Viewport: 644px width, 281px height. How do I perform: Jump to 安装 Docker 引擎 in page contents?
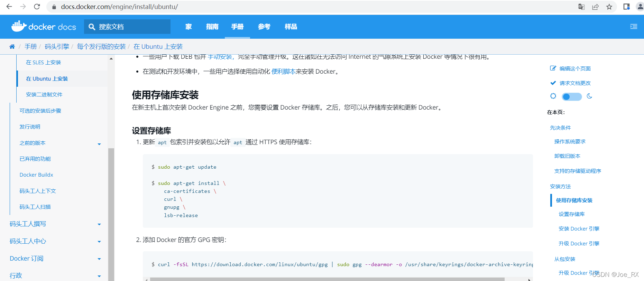tap(579, 228)
